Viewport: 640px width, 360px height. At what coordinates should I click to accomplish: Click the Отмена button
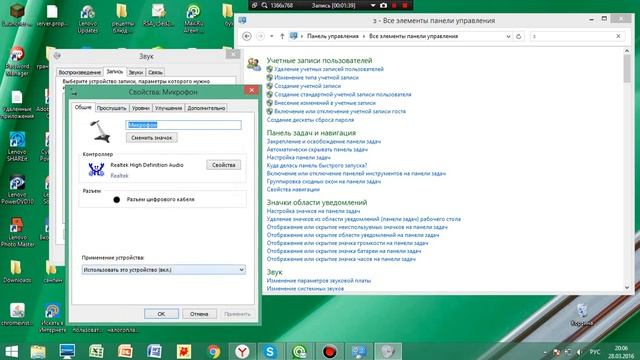click(199, 313)
